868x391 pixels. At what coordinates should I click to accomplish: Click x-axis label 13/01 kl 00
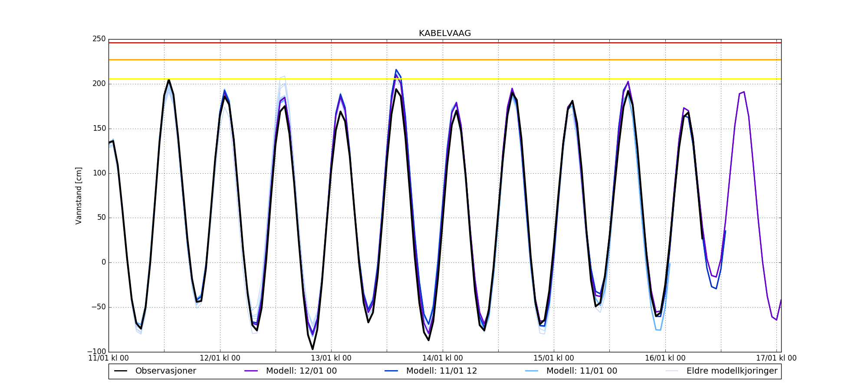[331, 358]
